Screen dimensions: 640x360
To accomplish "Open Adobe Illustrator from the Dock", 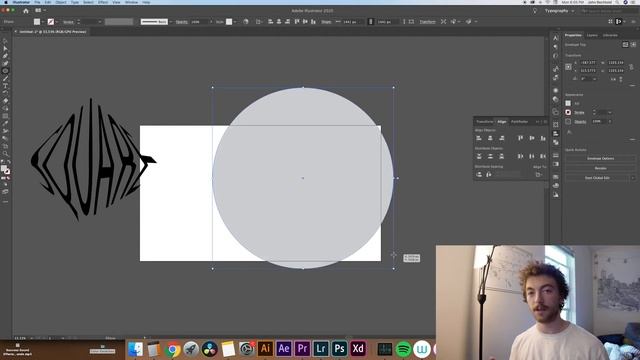I will point(265,349).
